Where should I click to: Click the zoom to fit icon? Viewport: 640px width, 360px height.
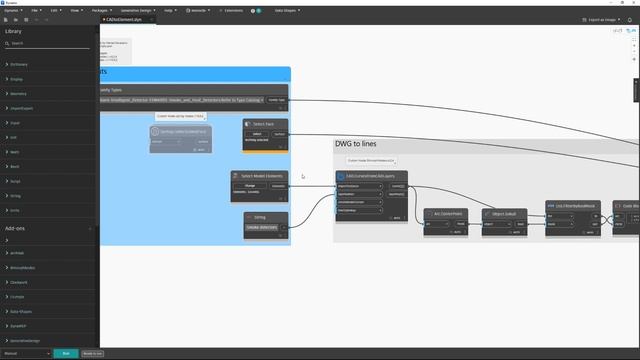634,40
